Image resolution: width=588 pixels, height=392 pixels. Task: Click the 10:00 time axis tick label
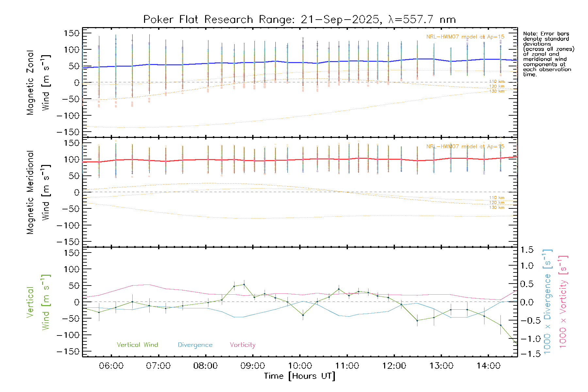click(300, 366)
